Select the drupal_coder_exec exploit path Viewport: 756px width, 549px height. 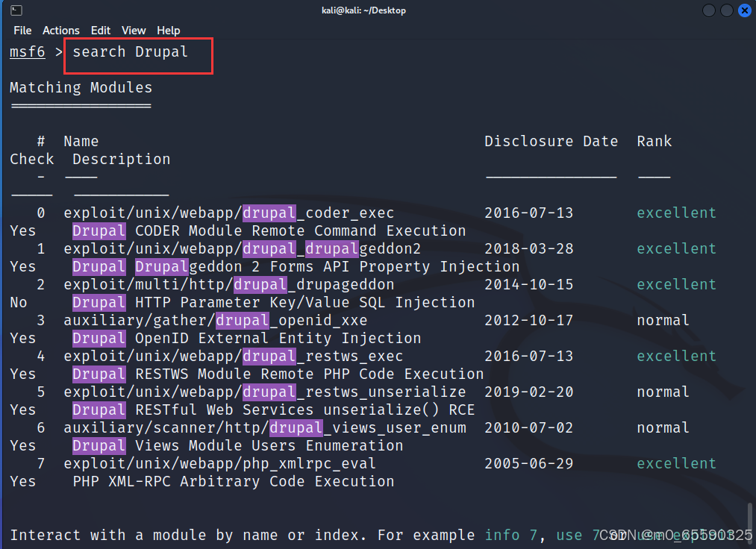[228, 213]
